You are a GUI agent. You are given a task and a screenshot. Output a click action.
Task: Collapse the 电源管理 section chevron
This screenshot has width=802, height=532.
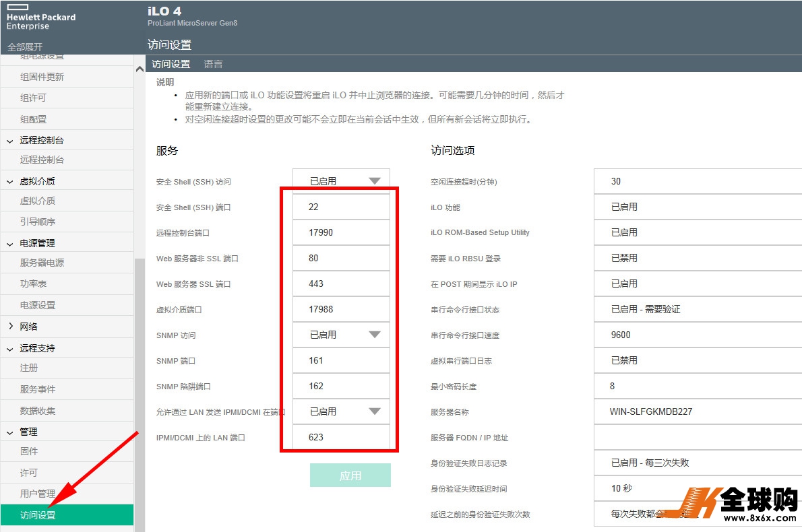tap(9, 244)
